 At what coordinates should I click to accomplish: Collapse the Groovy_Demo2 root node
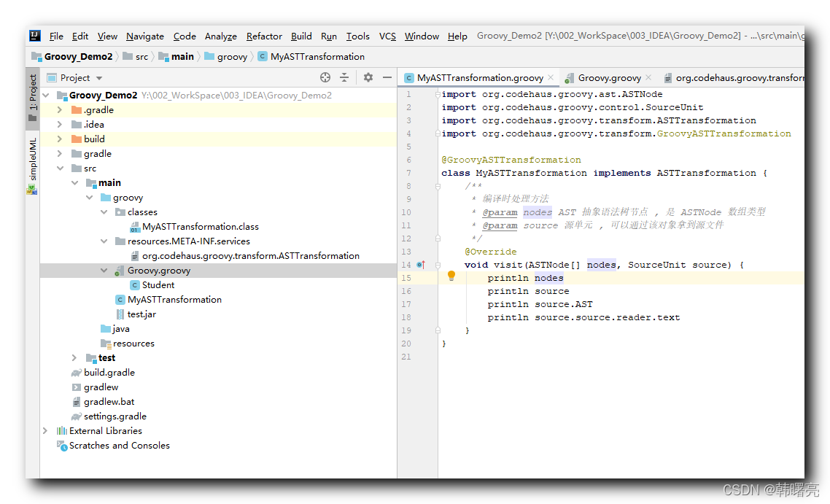[x=46, y=96]
